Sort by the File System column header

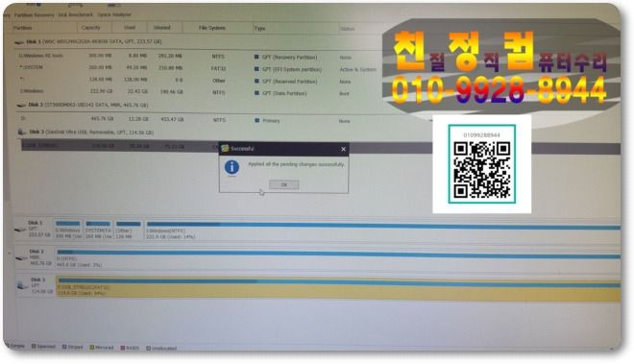click(x=212, y=28)
